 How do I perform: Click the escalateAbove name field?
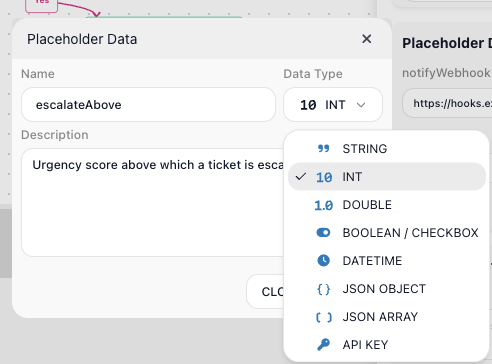coord(148,105)
